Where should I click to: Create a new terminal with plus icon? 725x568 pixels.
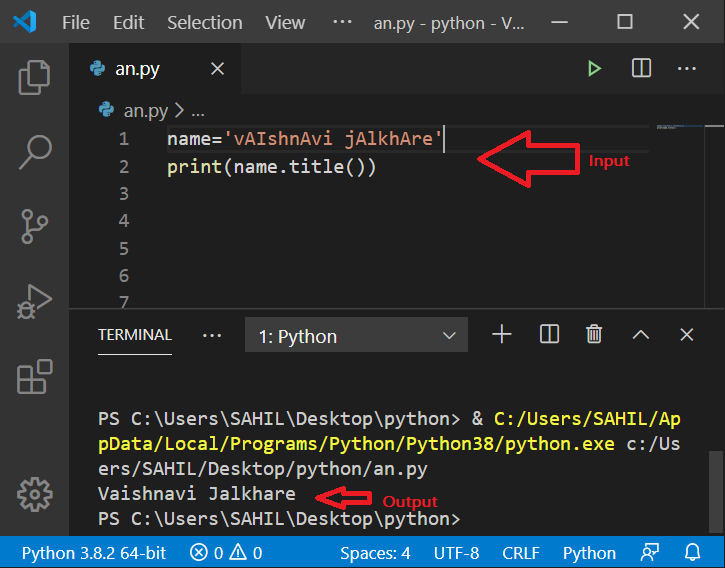502,334
